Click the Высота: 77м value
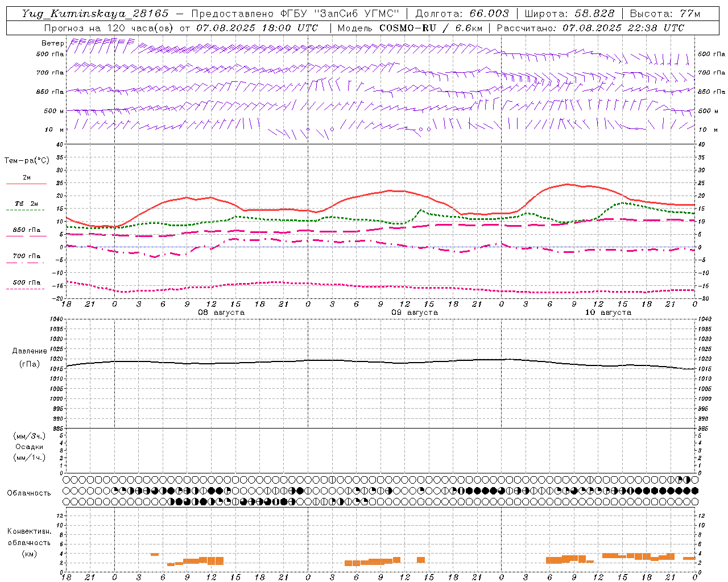The width and height of the screenshot is (728, 582). (665, 14)
